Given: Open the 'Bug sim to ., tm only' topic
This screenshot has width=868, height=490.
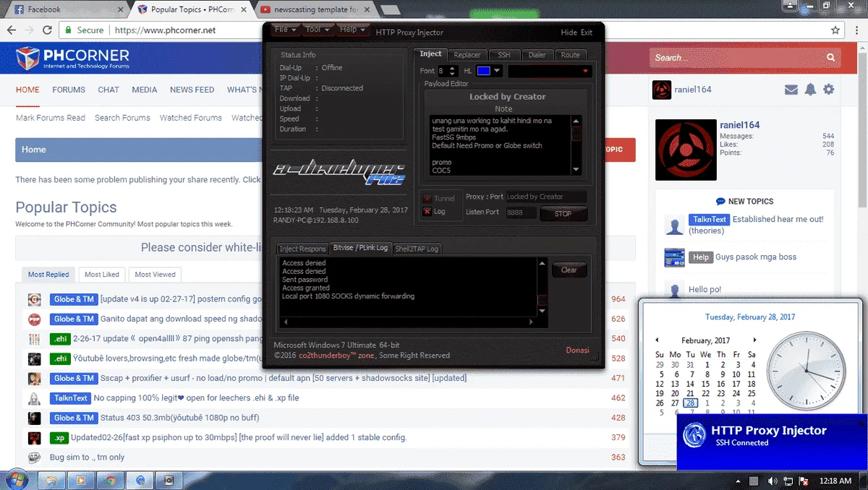Looking at the screenshot, I should coord(87,457).
